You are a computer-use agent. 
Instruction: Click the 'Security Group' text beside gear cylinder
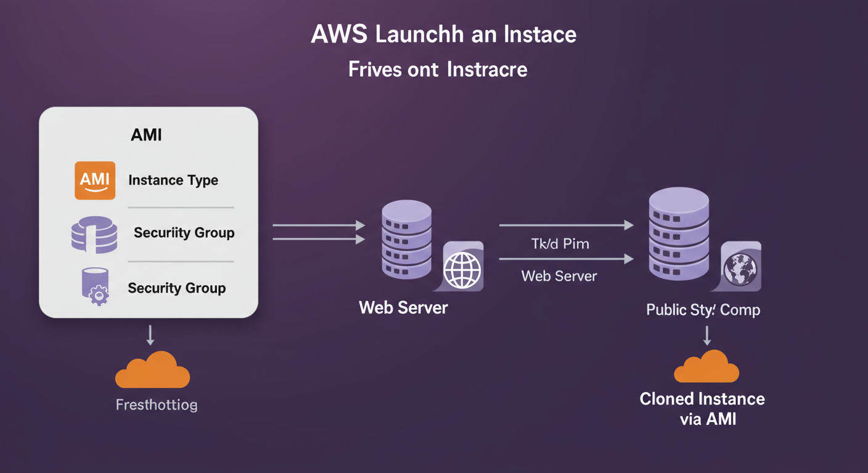click(x=177, y=288)
